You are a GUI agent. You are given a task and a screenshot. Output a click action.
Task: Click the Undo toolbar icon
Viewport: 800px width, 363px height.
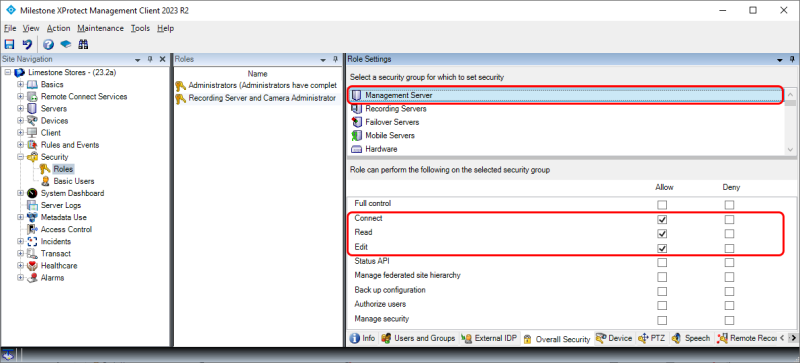point(27,44)
